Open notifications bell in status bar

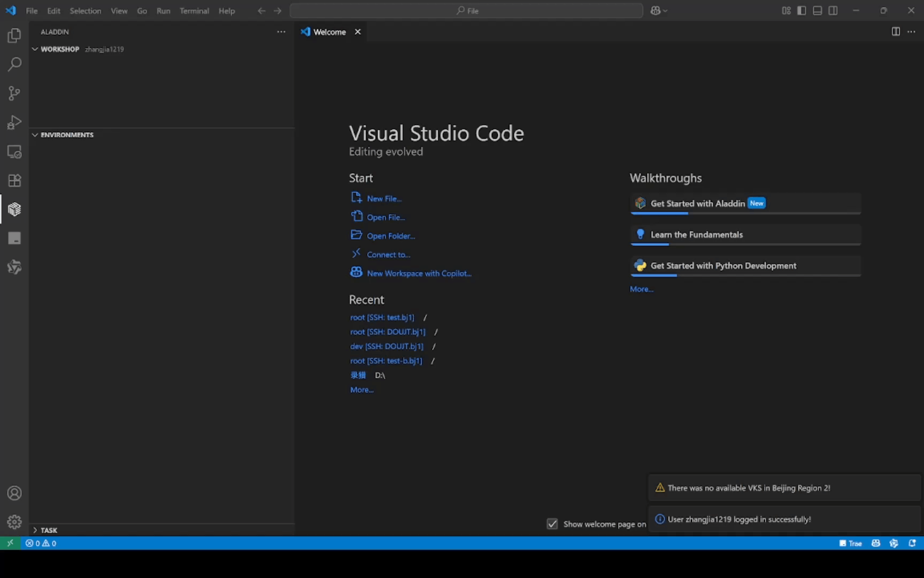(912, 543)
